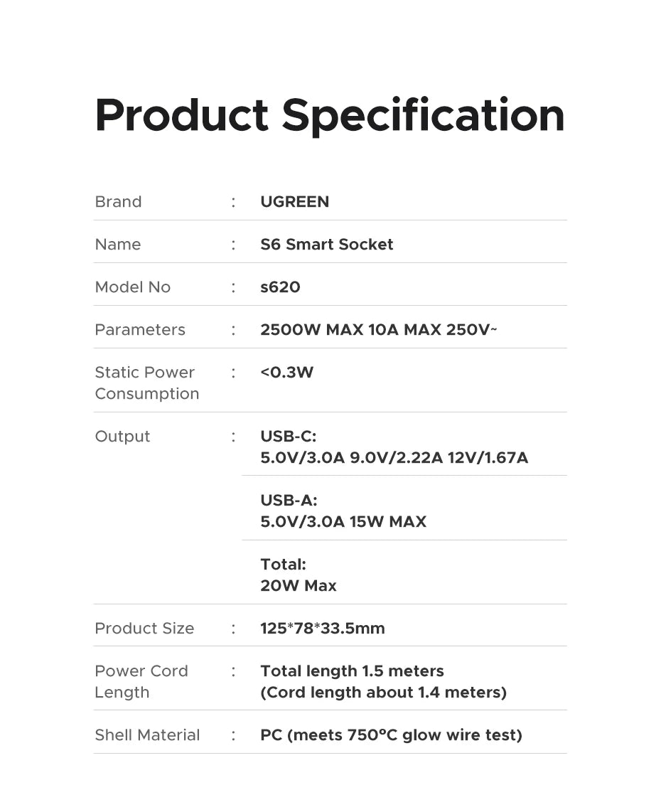
Task: Click the 20W Max total value
Action: (x=298, y=586)
